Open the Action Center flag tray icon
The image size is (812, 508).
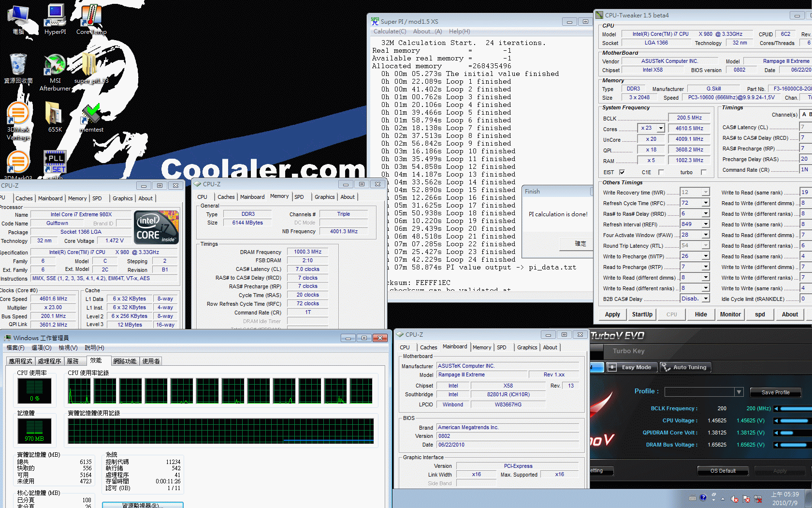point(746,499)
